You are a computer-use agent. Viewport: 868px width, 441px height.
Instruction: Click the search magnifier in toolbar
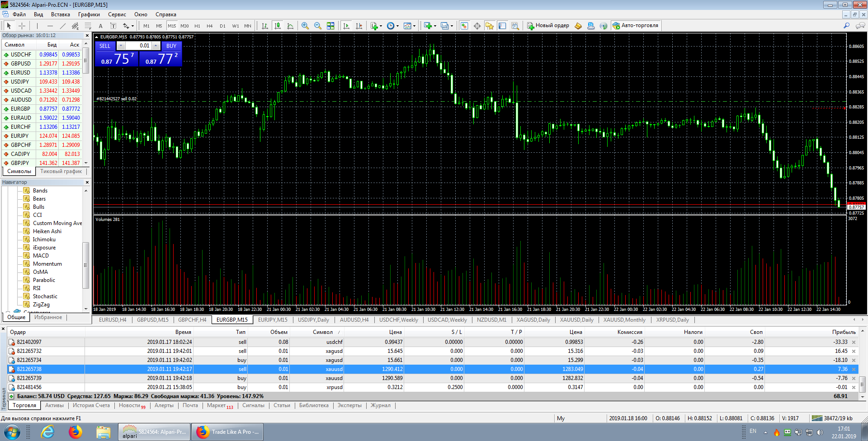coord(846,26)
